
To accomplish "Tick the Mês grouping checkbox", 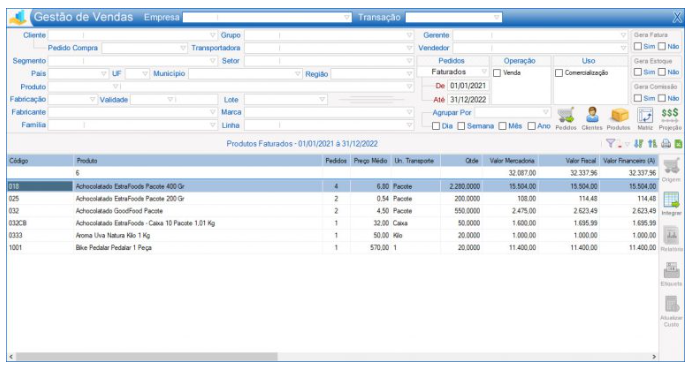I will click(x=502, y=126).
